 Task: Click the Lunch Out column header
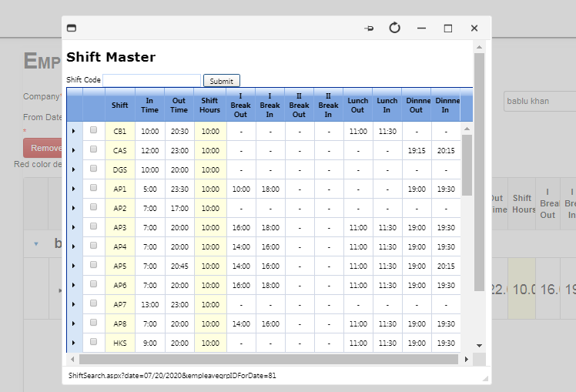(x=358, y=105)
